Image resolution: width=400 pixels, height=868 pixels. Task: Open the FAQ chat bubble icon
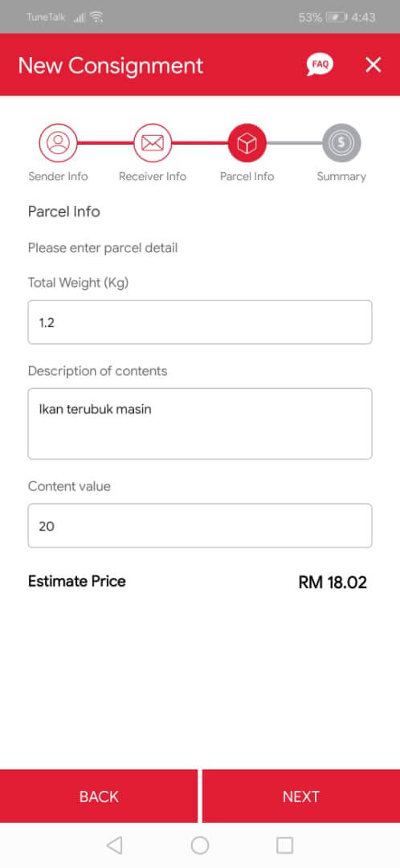click(x=320, y=65)
